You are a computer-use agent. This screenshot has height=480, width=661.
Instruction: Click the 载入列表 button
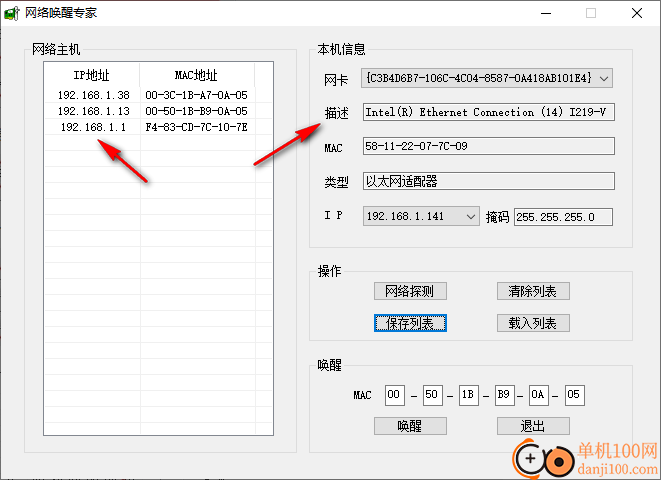click(x=533, y=323)
